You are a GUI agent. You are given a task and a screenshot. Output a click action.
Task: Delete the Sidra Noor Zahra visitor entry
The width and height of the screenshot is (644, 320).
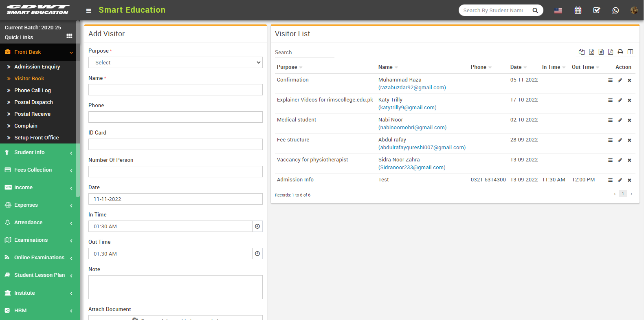[x=629, y=160]
